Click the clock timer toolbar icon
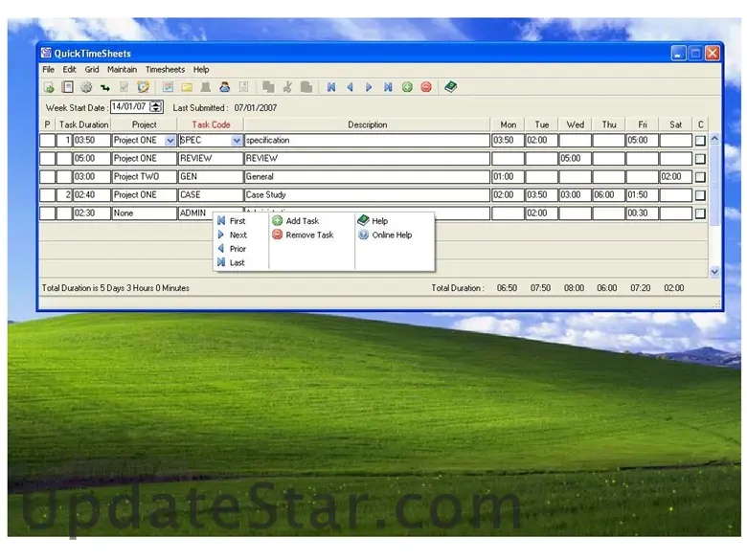Viewport: 747px width, 560px height. pos(144,87)
